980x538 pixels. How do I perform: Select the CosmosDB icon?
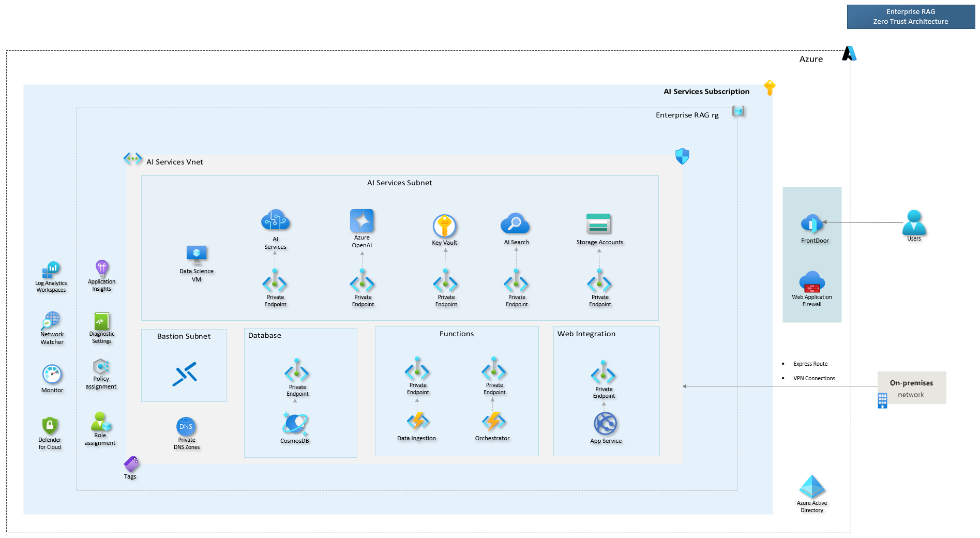(295, 424)
